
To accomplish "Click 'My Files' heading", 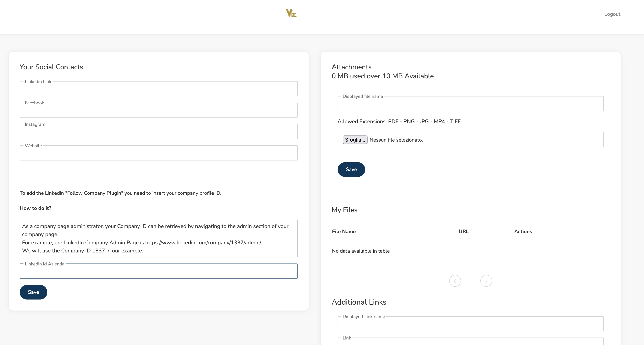I will [344, 210].
